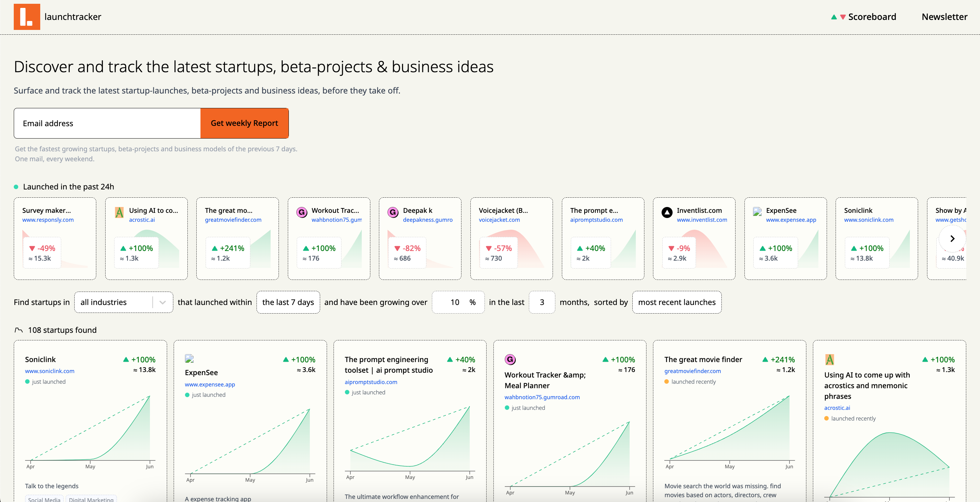The image size is (980, 502).
Task: Click the pink Gumroad icon on the Deepak k card
Action: coord(393,212)
